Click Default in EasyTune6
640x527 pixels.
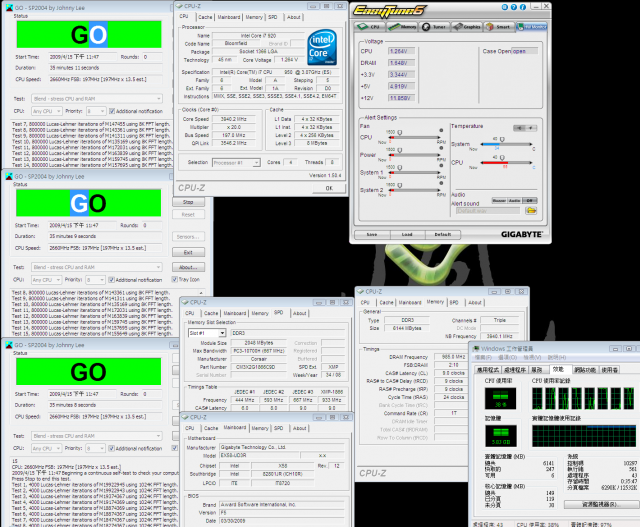click(x=443, y=235)
